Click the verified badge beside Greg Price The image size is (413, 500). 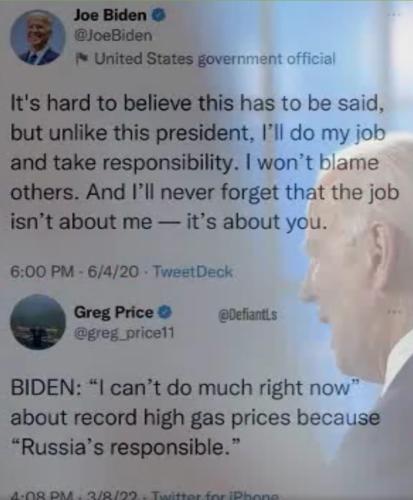[x=165, y=313]
